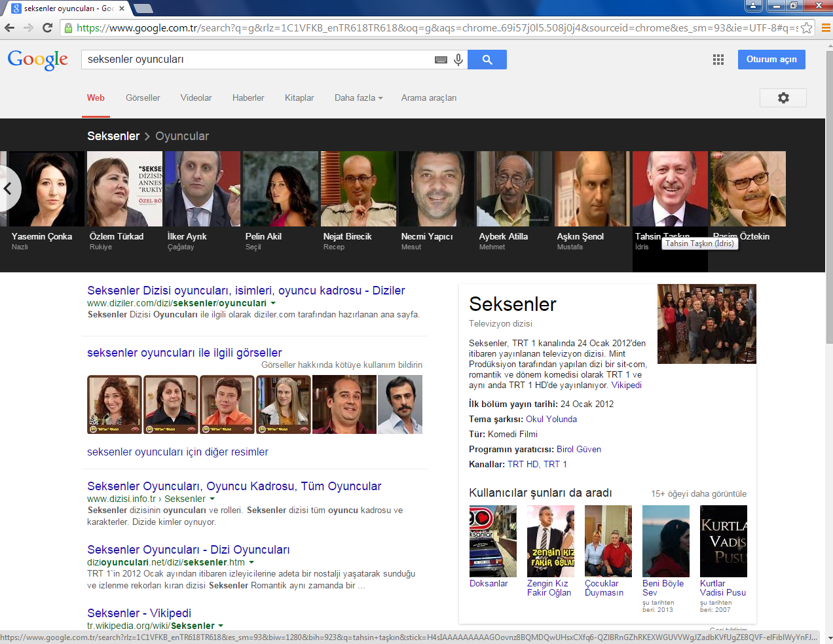
Task: Expand the Daha fazla dropdown
Action: click(x=358, y=98)
